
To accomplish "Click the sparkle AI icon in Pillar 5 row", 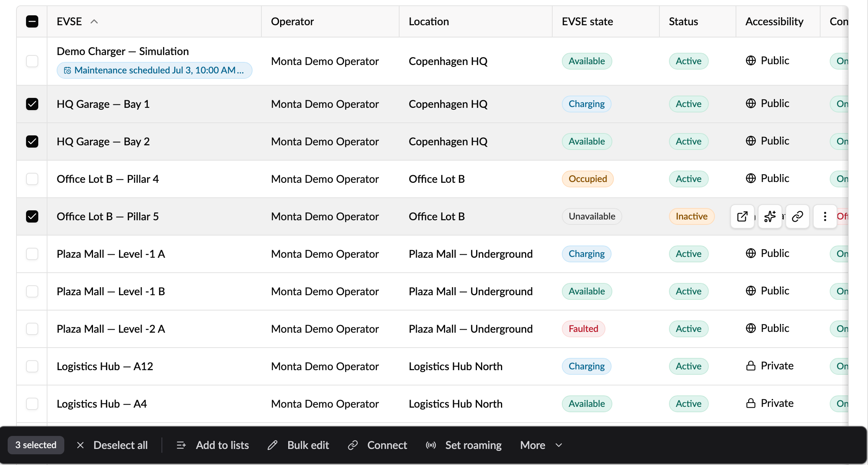I will (x=770, y=216).
